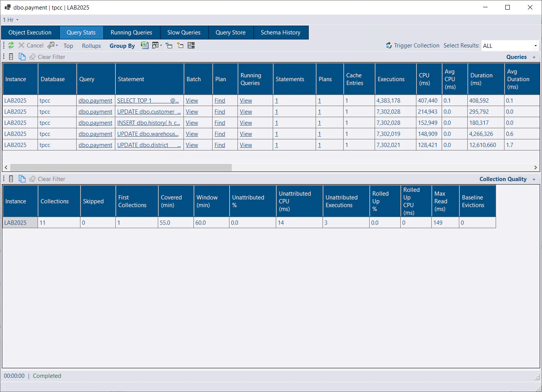Click the Skipped column header in Collection Quality
Viewport: 542px width, 392px height.
98,201
